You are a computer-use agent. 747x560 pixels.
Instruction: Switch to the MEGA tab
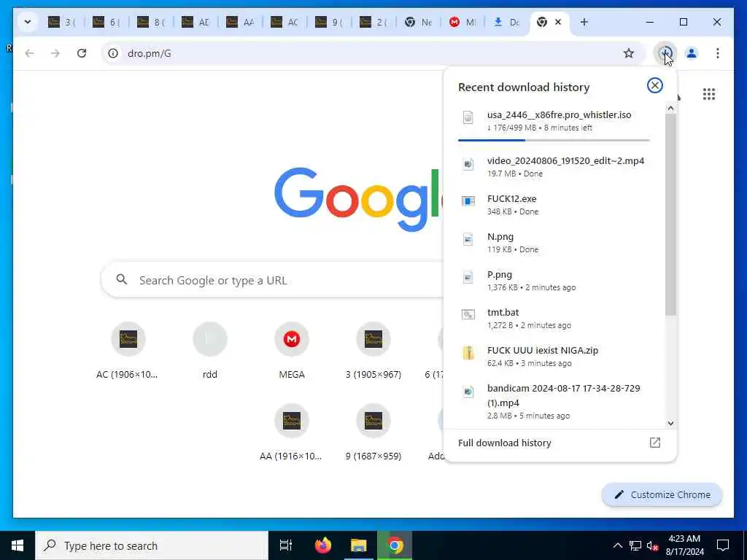pos(462,22)
